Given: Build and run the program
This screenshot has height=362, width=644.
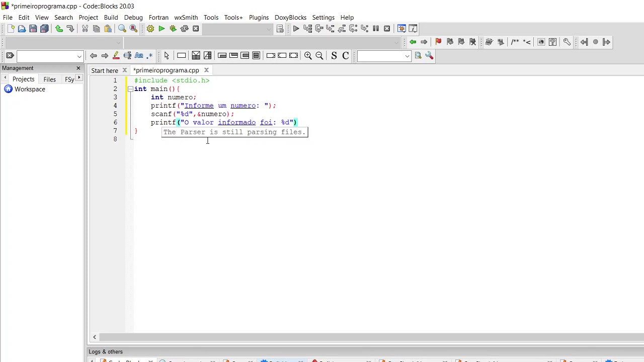Looking at the screenshot, I should point(173,29).
